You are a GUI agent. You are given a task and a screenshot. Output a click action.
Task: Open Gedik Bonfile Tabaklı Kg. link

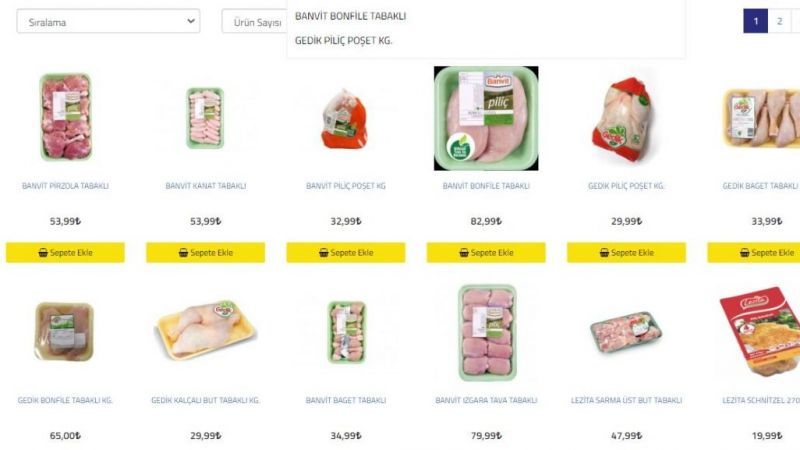pos(65,401)
